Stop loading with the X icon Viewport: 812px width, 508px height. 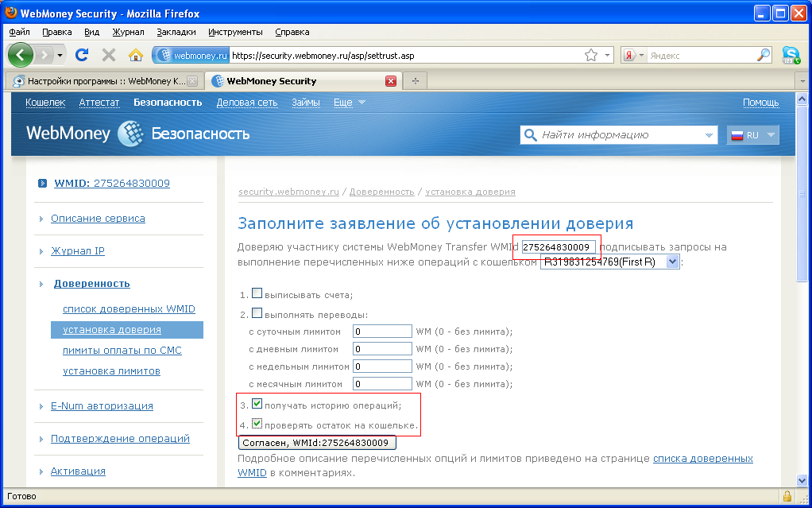(x=109, y=55)
